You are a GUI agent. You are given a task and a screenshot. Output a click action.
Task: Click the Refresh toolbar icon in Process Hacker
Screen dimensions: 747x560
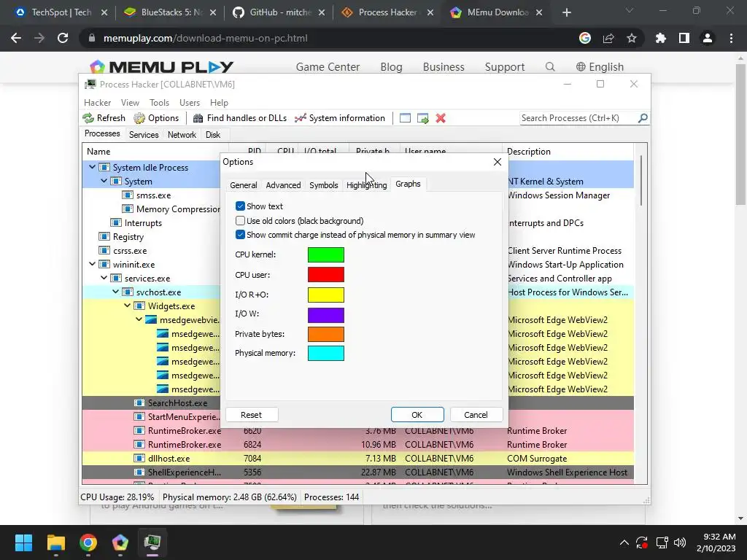pyautogui.click(x=88, y=118)
